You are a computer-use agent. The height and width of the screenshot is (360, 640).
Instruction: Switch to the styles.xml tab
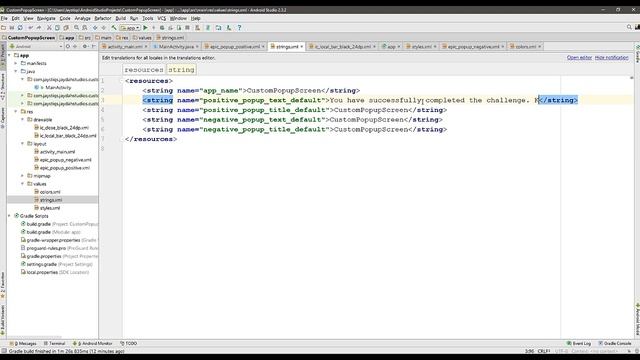421,47
